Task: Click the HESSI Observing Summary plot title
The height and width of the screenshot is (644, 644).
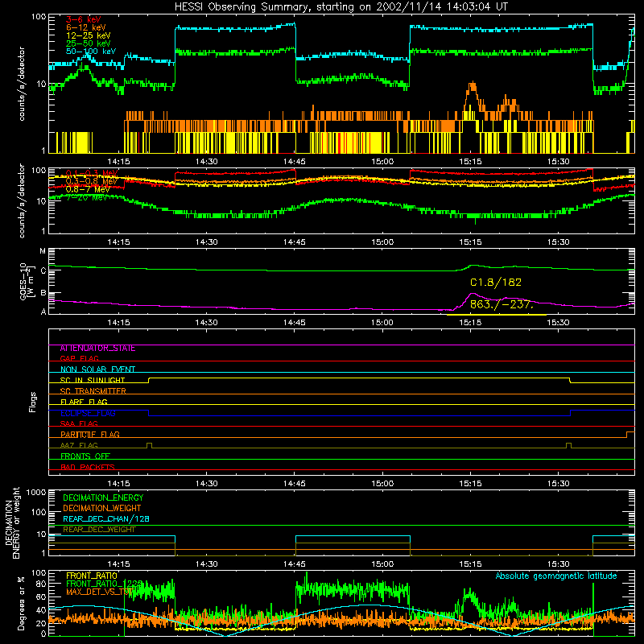Action: tap(341, 6)
